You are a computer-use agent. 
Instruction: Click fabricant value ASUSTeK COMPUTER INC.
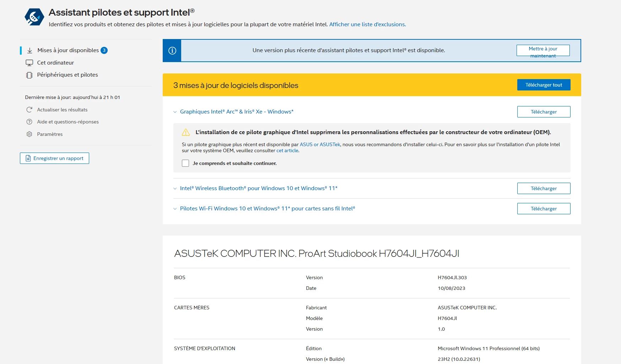(467, 308)
